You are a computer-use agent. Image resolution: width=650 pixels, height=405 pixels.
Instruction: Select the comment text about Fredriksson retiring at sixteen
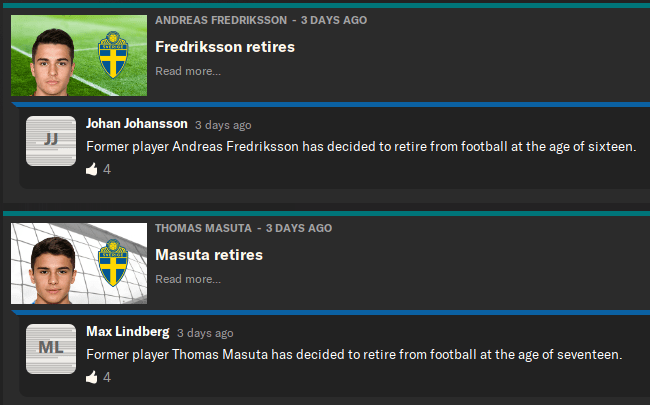click(361, 147)
